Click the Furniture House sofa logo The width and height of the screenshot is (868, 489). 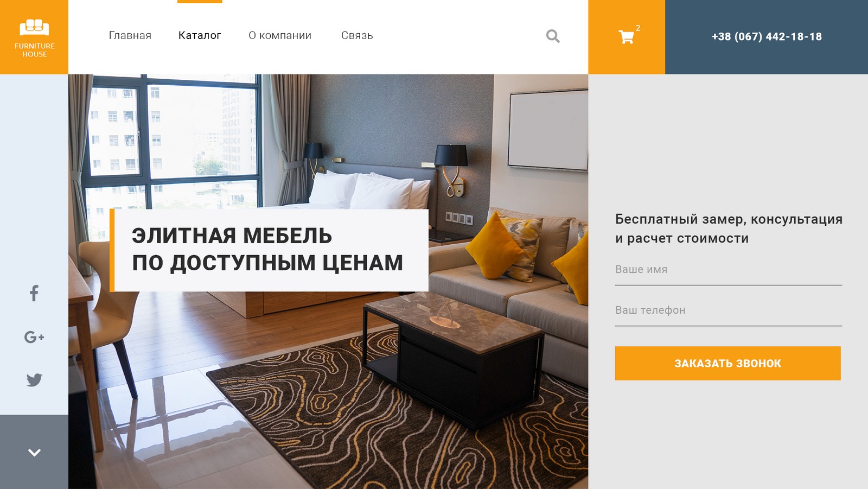[34, 27]
